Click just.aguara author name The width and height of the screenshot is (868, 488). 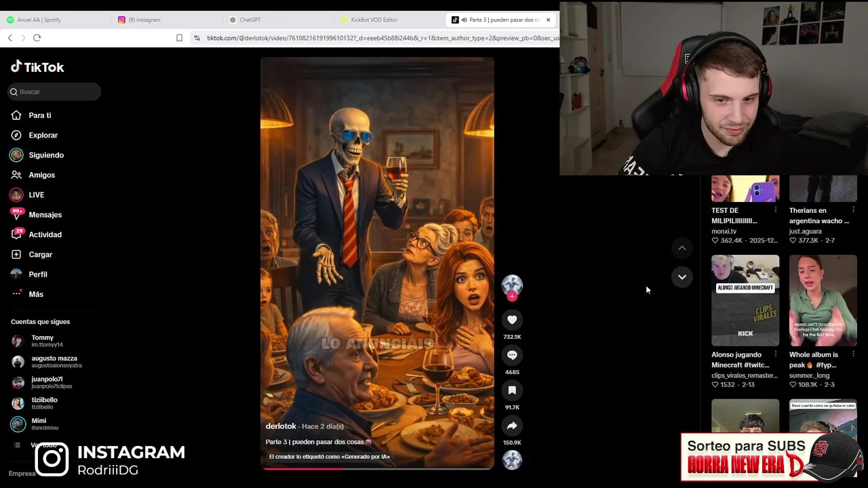(x=805, y=231)
